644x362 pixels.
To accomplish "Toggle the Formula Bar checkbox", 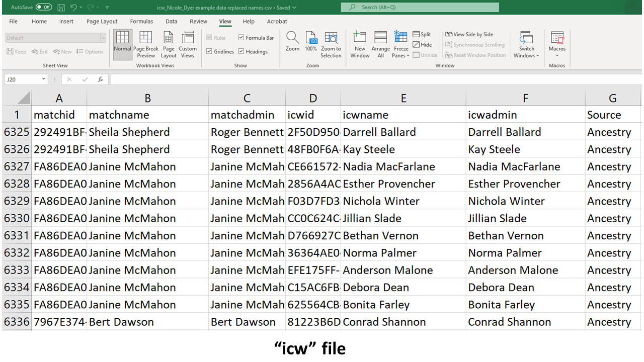I will pyautogui.click(x=242, y=38).
